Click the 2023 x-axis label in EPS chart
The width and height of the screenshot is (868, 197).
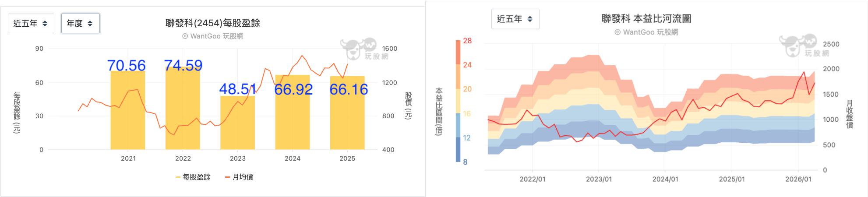[x=238, y=158]
